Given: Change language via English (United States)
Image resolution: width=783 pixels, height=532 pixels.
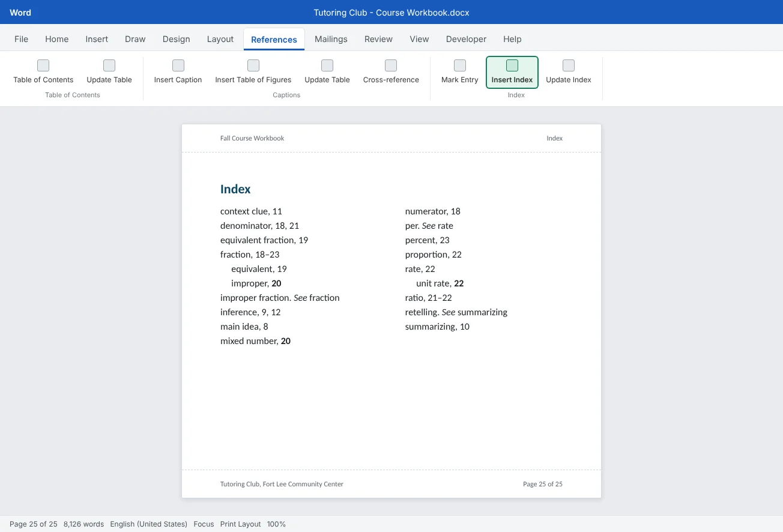Looking at the screenshot, I should point(149,524).
